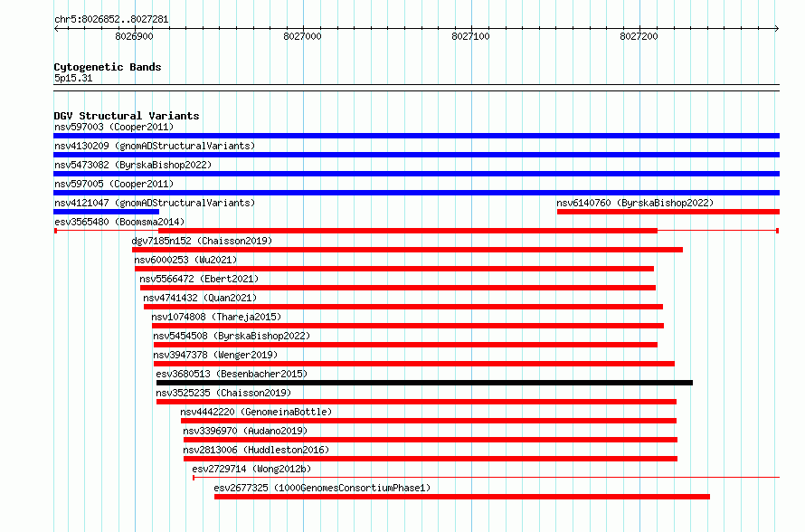Click the red bar under nsv3396970
The height and width of the screenshot is (532, 805).
[x=431, y=440]
